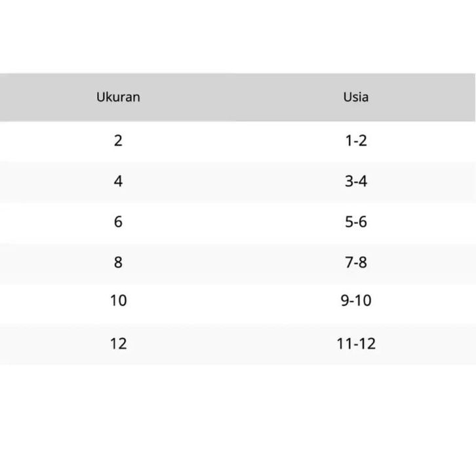This screenshot has height=476, width=476.
Task: Click the gray header bar between Ukuran and Usia
Action: 237,97
